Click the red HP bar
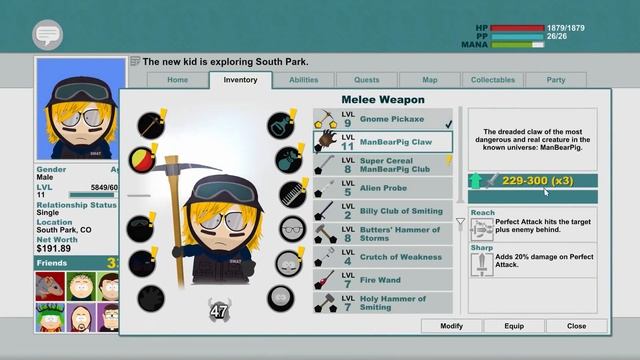 pos(517,28)
